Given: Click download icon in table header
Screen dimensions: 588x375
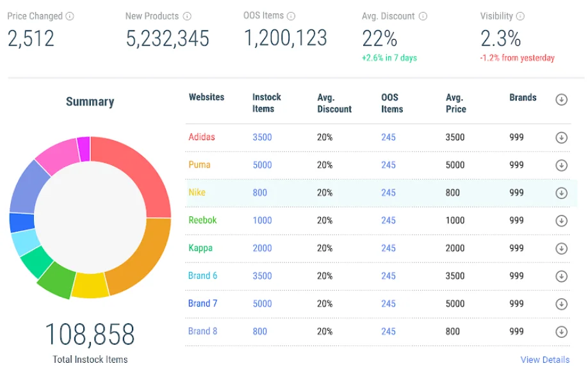Looking at the screenshot, I should (562, 99).
